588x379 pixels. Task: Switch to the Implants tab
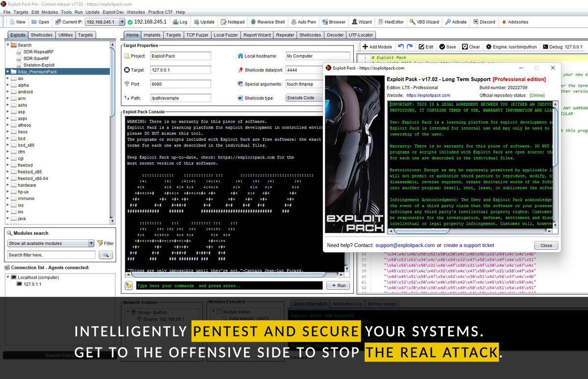[152, 35]
